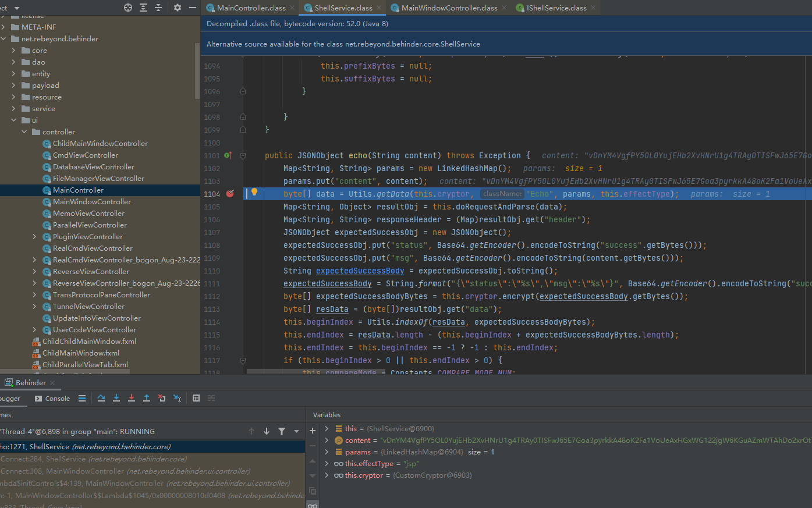Open the Evaluate Expression calculator icon
Screen dimensions: 812x508
pyautogui.click(x=196, y=398)
